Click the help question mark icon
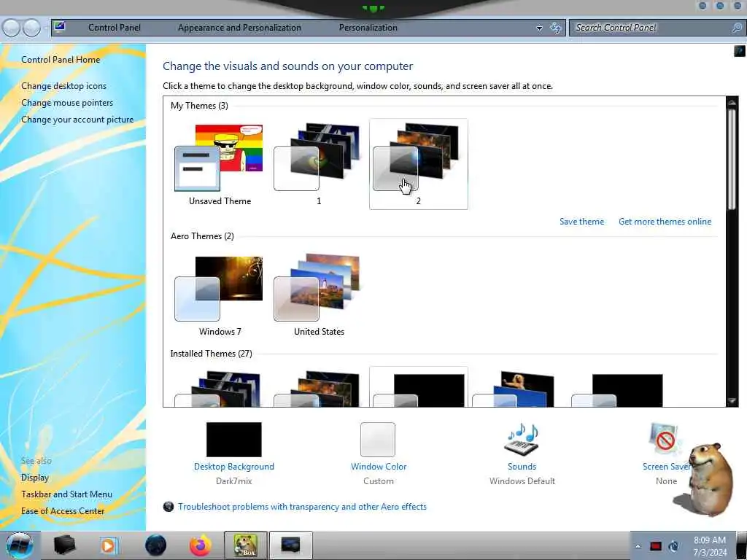 point(740,51)
